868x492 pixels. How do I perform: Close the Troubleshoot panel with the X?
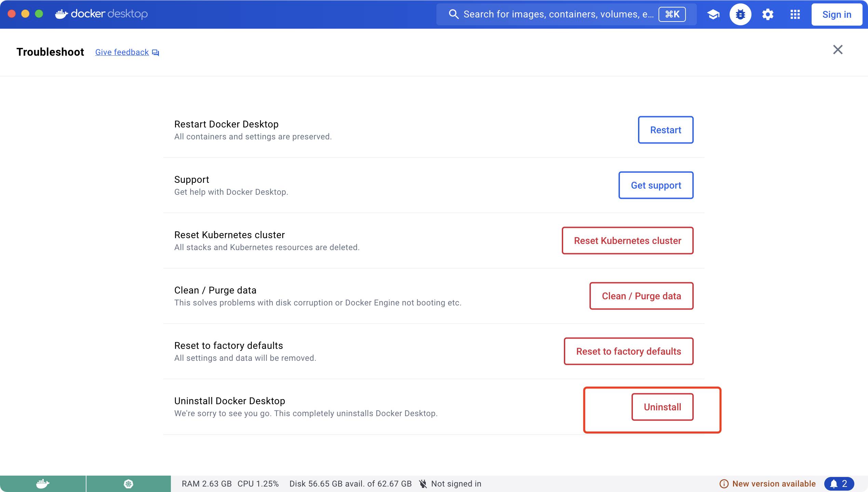pos(838,50)
